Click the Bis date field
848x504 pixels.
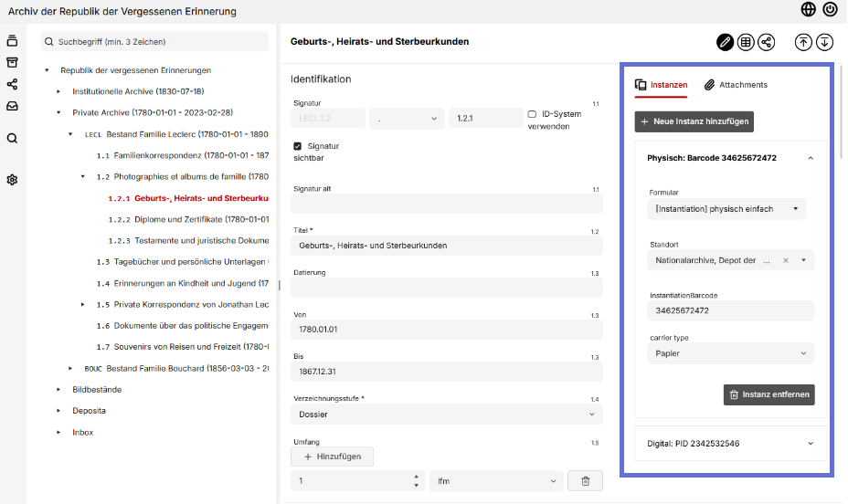(447, 371)
